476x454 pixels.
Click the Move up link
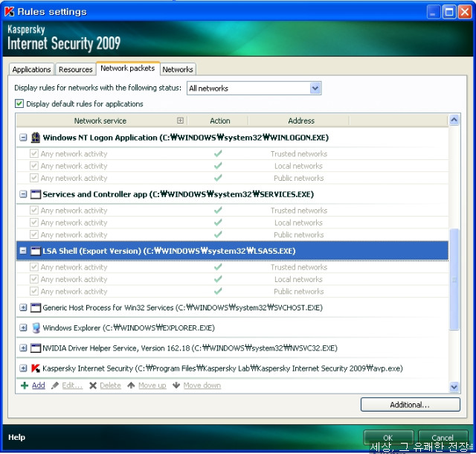[152, 386]
